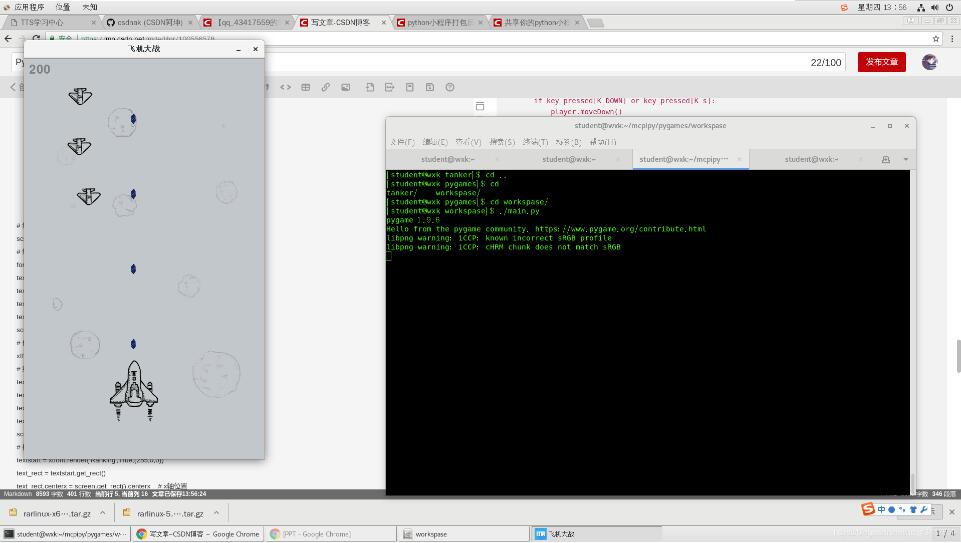Switch to the first student@wxk terminal tab
The image size is (961, 543).
coord(447,159)
